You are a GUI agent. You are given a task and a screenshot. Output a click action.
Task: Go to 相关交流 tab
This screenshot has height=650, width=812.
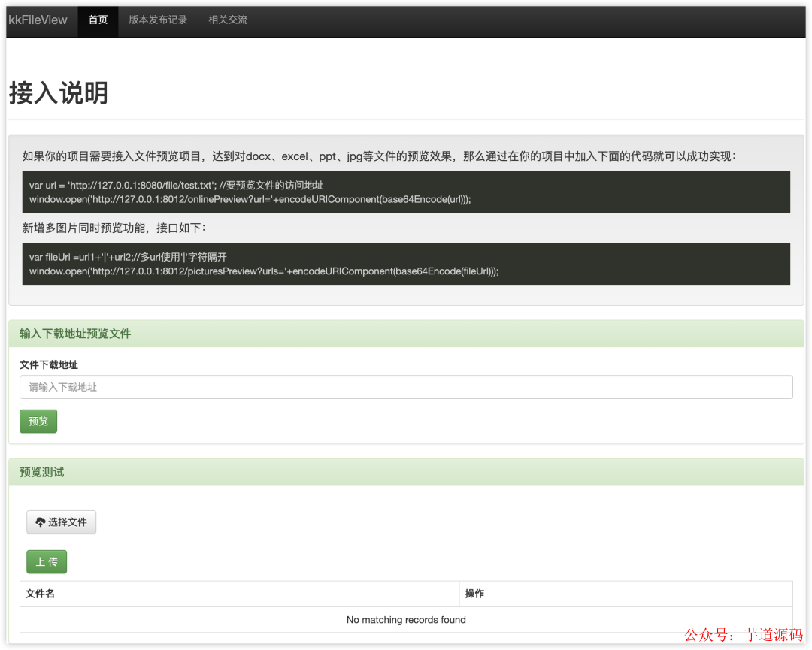(228, 20)
